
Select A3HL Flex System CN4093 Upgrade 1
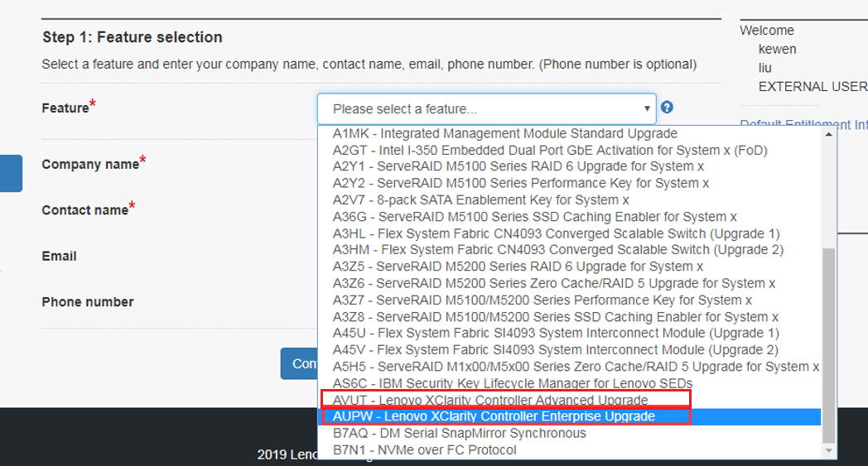pyautogui.click(x=556, y=233)
